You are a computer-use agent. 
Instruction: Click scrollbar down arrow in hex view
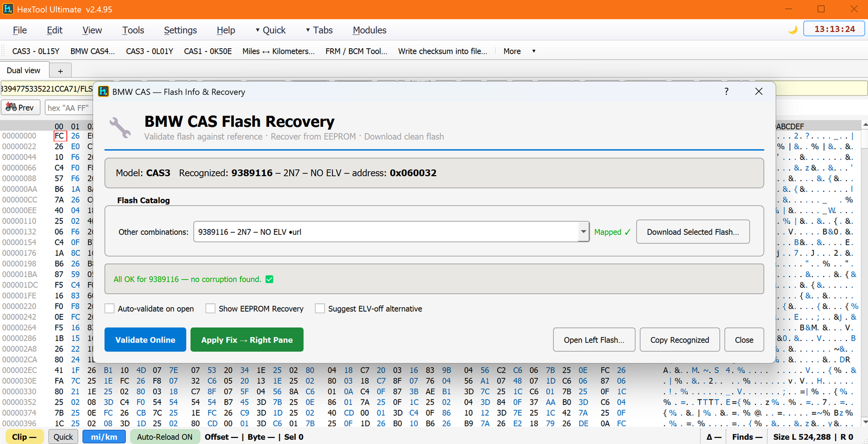pyautogui.click(x=865, y=421)
